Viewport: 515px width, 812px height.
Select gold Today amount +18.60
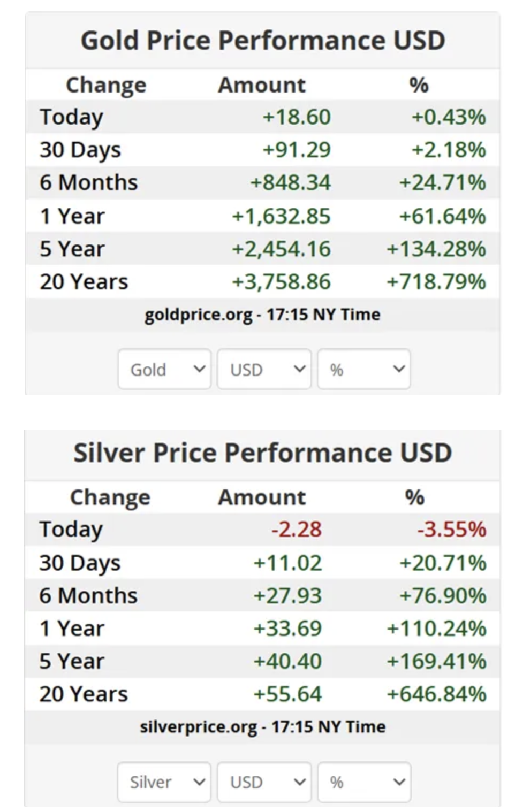coord(297,117)
